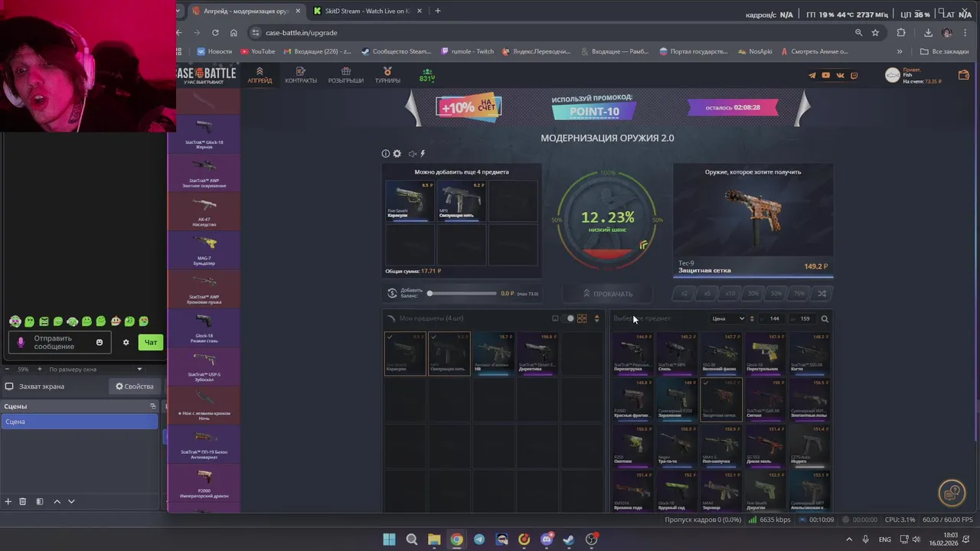This screenshot has width=980, height=551.
Task: Toggle sort order arrows in my items panel
Action: [596, 318]
